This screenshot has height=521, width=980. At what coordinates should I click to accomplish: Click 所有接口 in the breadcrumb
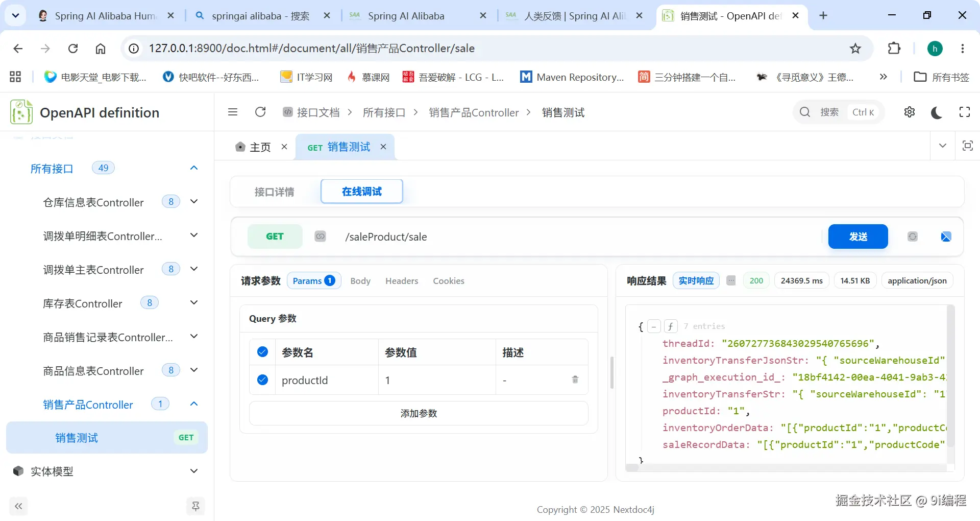(x=384, y=112)
